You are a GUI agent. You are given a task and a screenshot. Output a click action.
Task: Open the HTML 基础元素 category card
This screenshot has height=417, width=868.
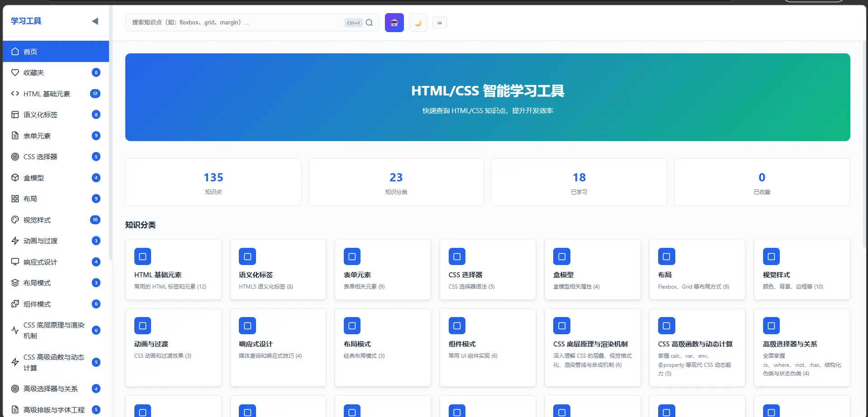click(173, 269)
